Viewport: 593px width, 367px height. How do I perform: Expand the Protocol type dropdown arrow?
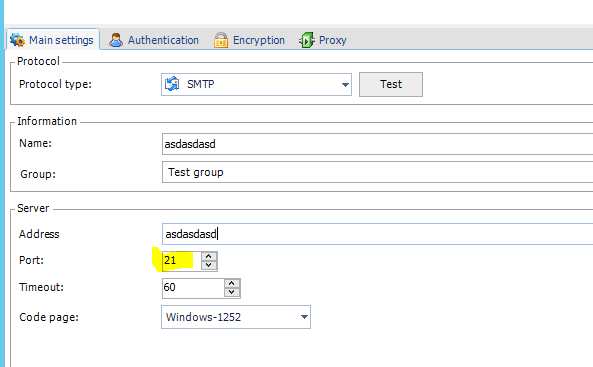[345, 84]
